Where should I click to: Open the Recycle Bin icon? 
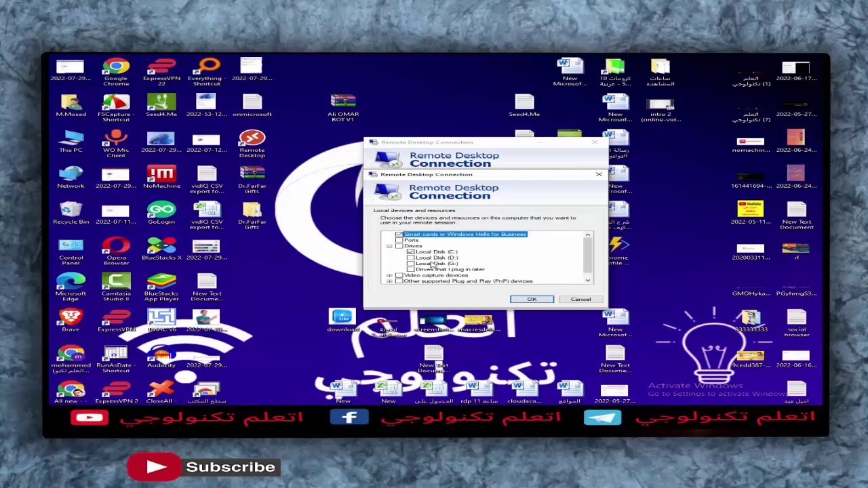(x=71, y=211)
